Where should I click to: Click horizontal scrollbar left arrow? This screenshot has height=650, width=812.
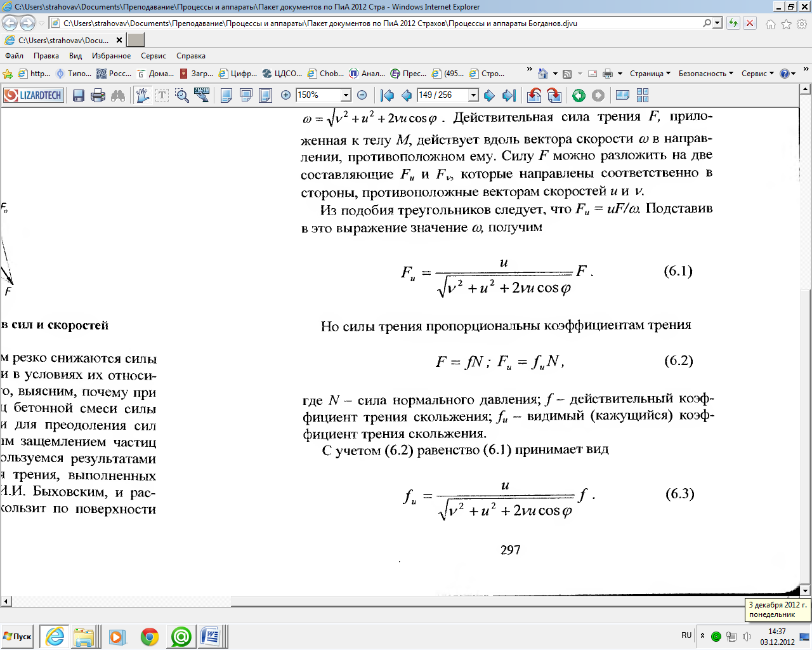pyautogui.click(x=6, y=600)
